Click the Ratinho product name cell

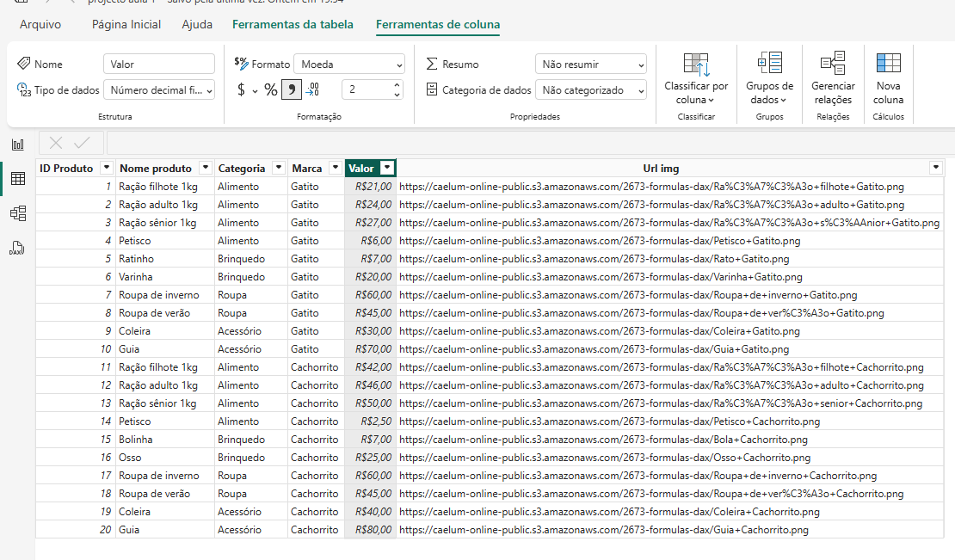(164, 259)
